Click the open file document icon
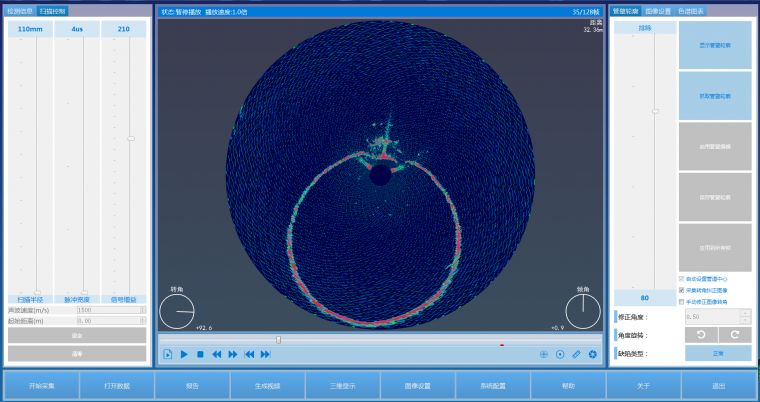The width and height of the screenshot is (760, 402). click(168, 354)
